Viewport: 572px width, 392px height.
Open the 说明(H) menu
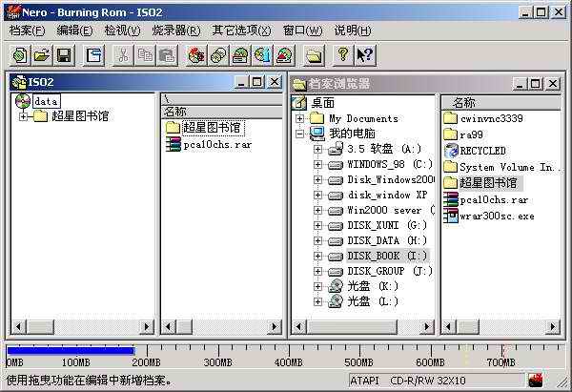(353, 31)
